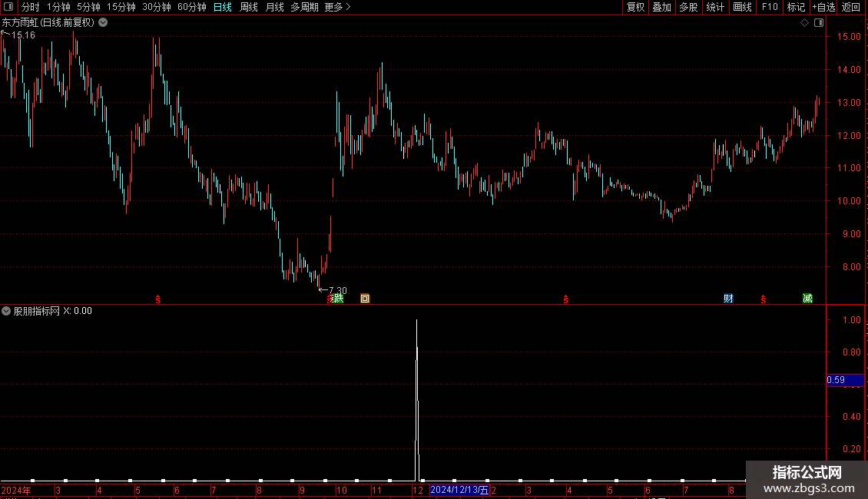Image resolution: width=868 pixels, height=499 pixels.
Task: Click the blue 财 financial report marker
Action: [x=728, y=299]
